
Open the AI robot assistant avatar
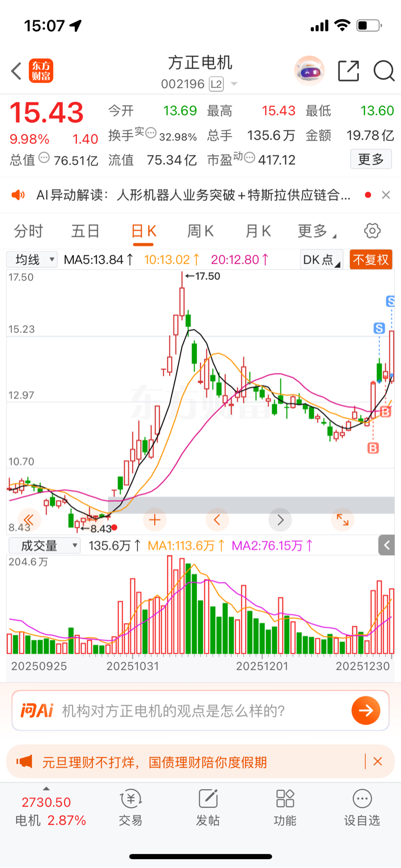309,70
